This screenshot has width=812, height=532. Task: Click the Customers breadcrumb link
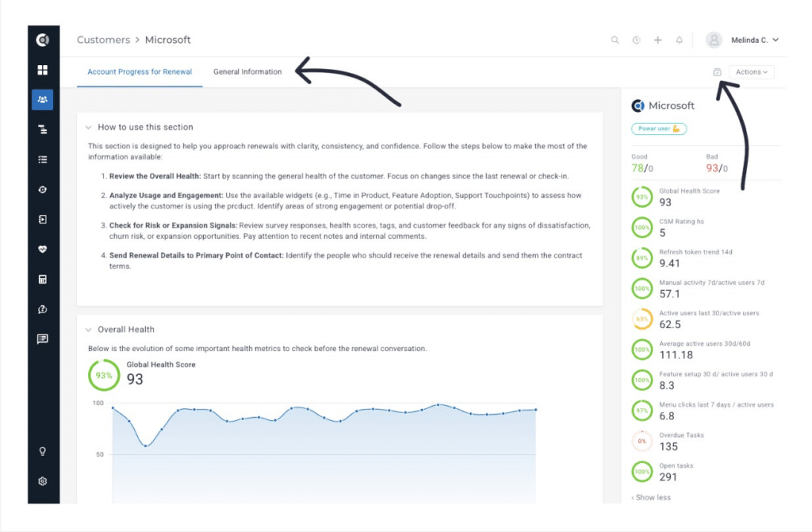pos(103,40)
